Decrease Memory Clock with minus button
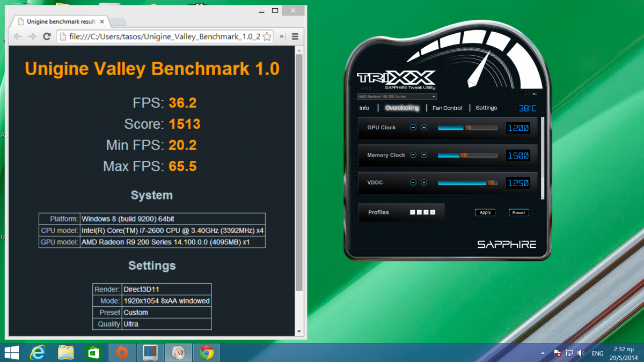Screen dimensions: 644x362 (413, 155)
